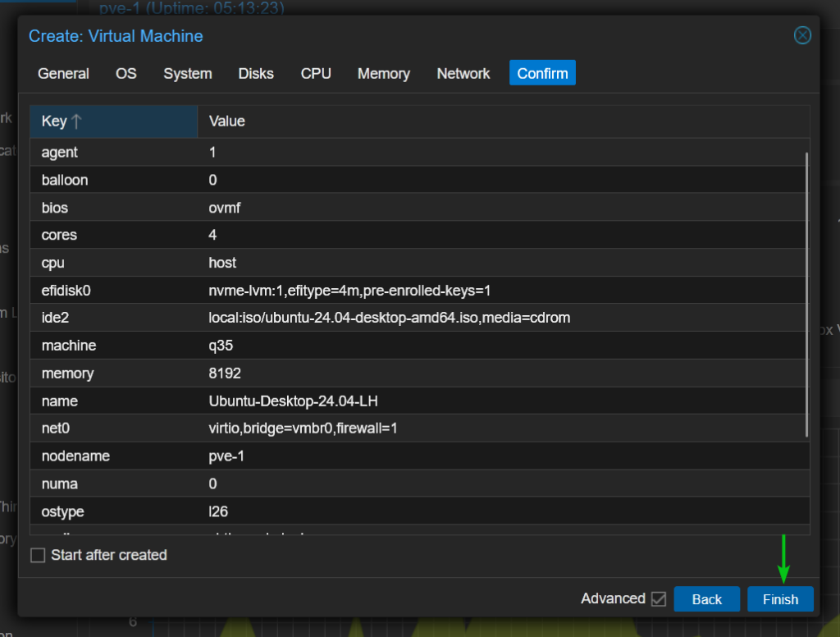Select the agent row
840x637 pixels.
419,153
